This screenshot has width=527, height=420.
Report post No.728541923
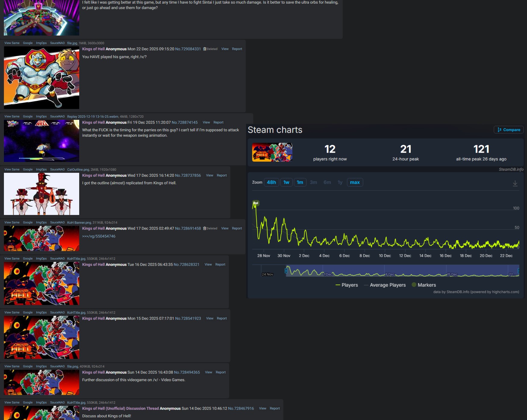(x=222, y=319)
